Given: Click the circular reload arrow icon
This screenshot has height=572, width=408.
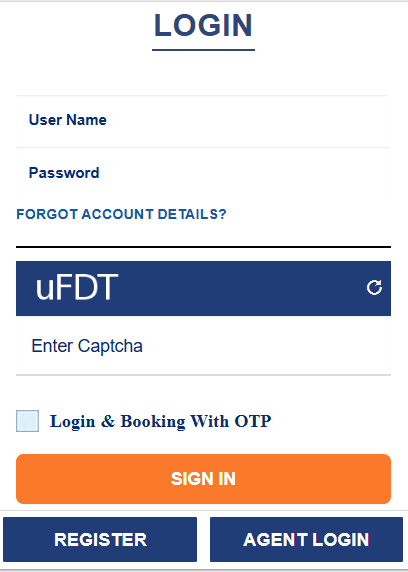Looking at the screenshot, I should pyautogui.click(x=374, y=287).
